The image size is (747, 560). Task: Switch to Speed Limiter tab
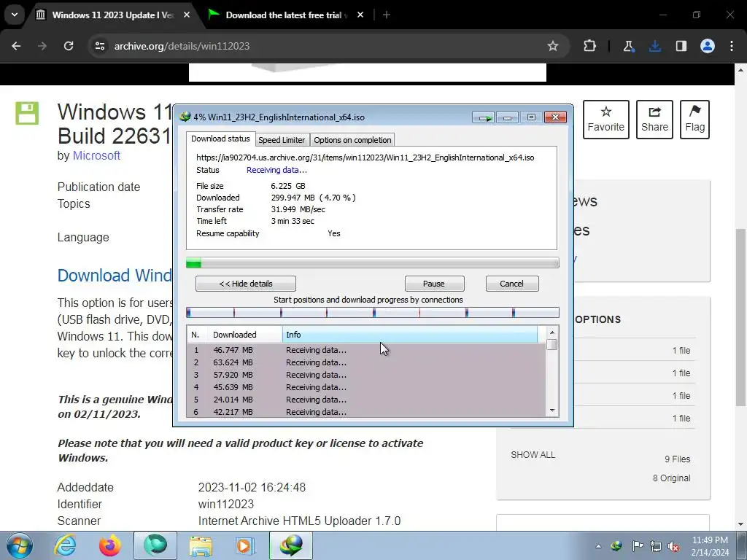282,140
